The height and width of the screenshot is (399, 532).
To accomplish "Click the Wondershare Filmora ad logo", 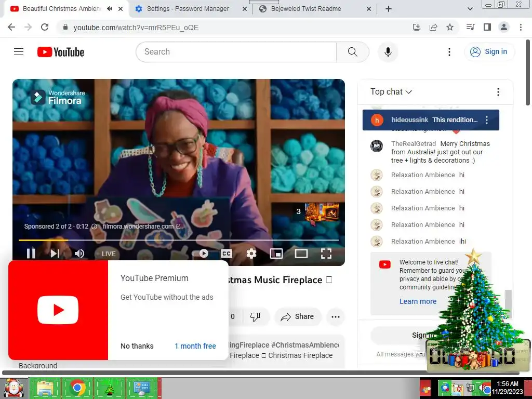I will coord(58,97).
